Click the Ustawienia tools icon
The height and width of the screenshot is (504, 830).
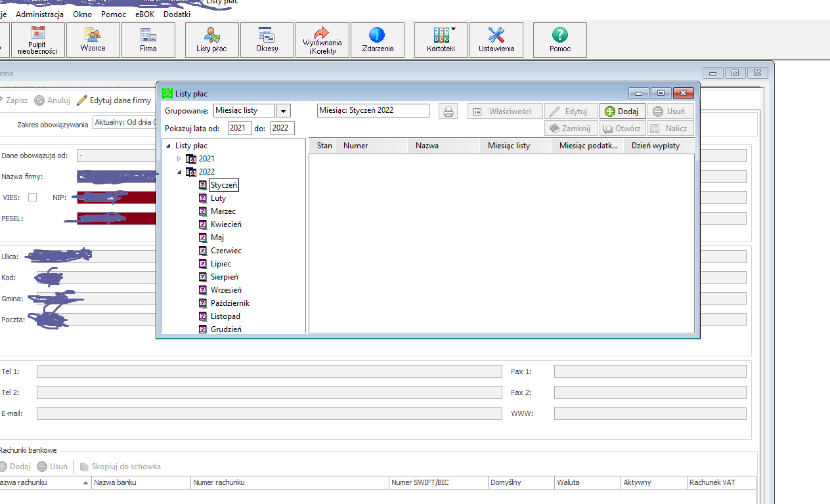pyautogui.click(x=496, y=40)
